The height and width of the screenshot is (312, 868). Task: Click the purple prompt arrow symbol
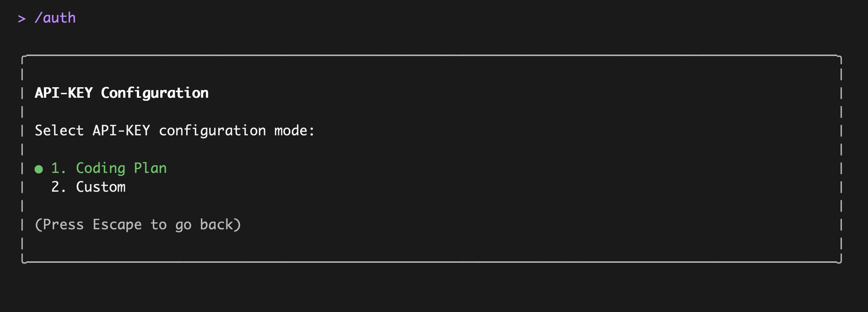click(x=22, y=18)
